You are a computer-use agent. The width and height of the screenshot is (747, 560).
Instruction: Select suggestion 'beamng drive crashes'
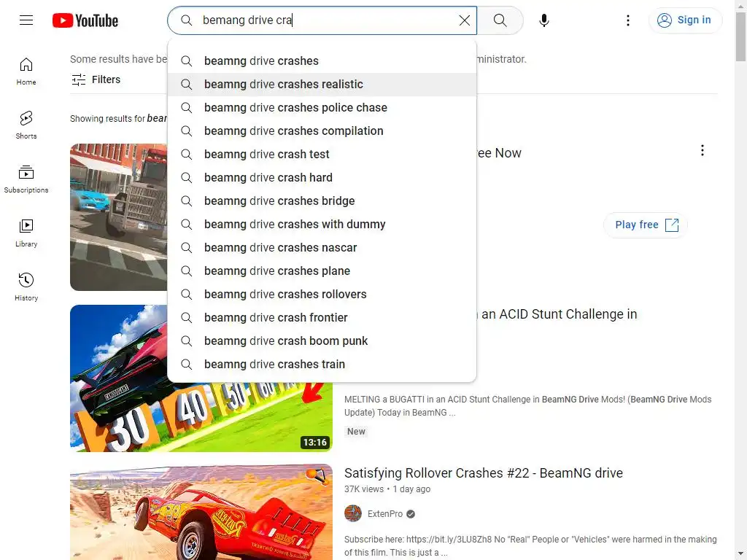click(322, 61)
